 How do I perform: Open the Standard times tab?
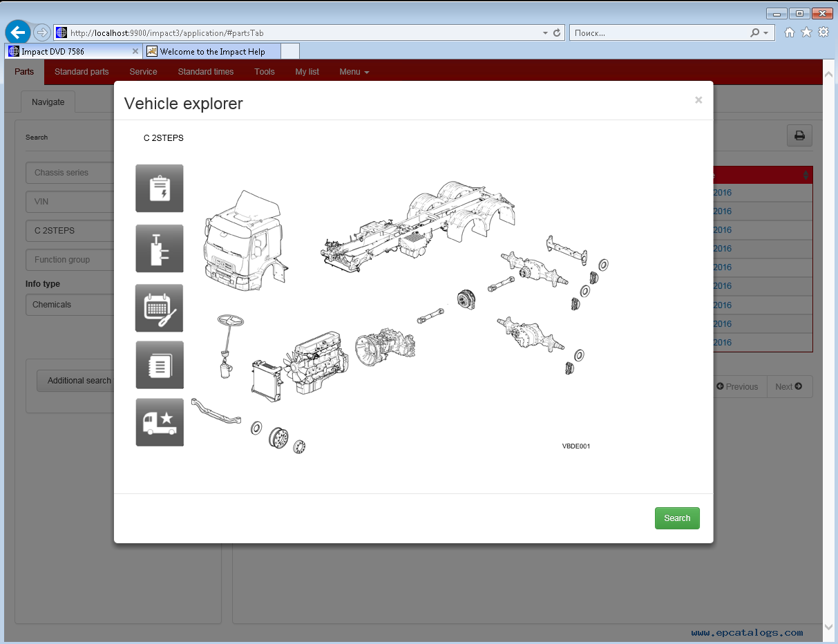coord(206,72)
